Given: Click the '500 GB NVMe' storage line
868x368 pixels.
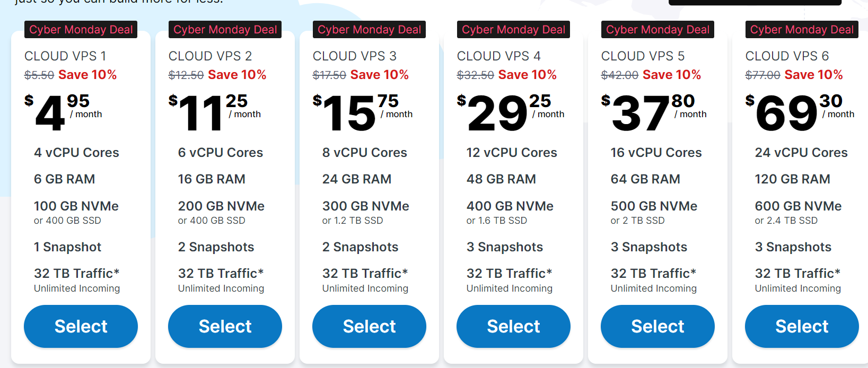Looking at the screenshot, I should coord(654,206).
